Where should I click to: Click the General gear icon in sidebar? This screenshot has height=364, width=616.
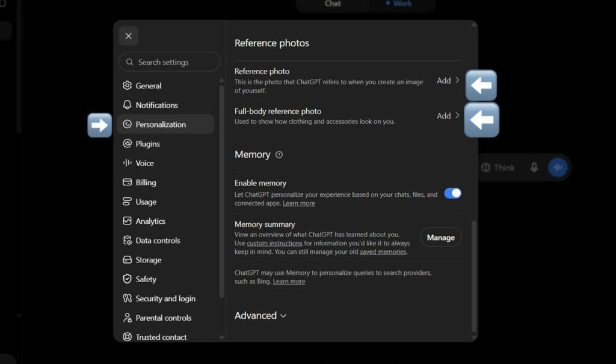click(x=127, y=85)
